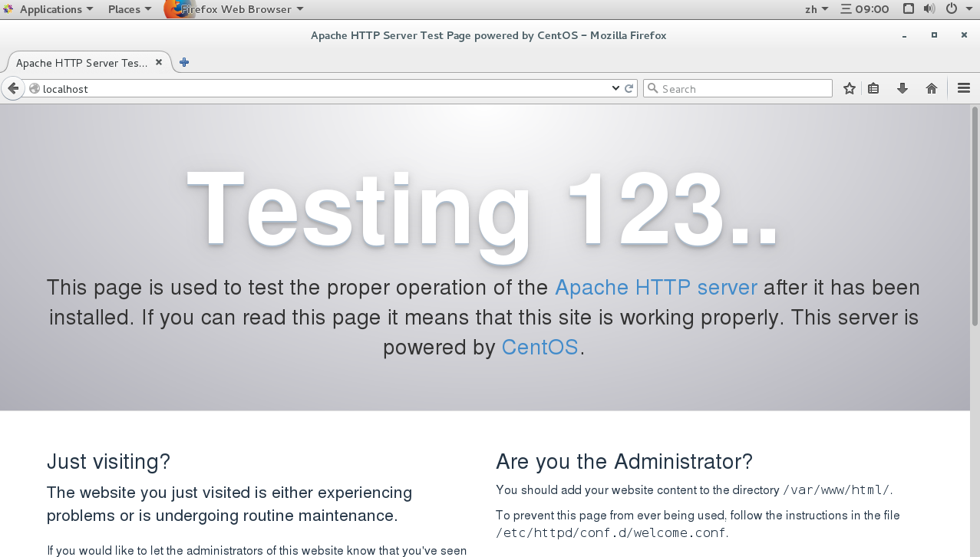Open the Places menu
The width and height of the screenshot is (980, 557).
[x=129, y=9]
